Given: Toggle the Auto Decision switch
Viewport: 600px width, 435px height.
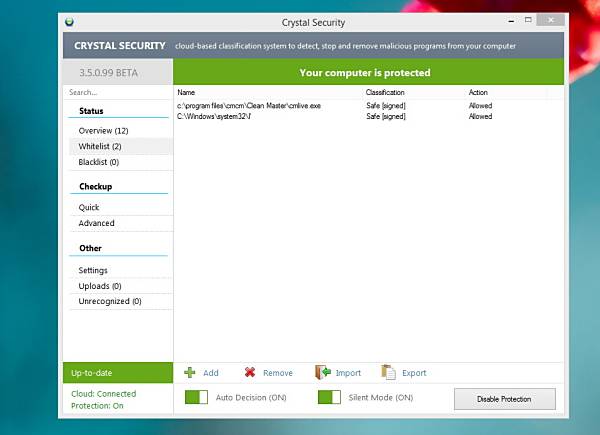Looking at the screenshot, I should coord(196,397).
